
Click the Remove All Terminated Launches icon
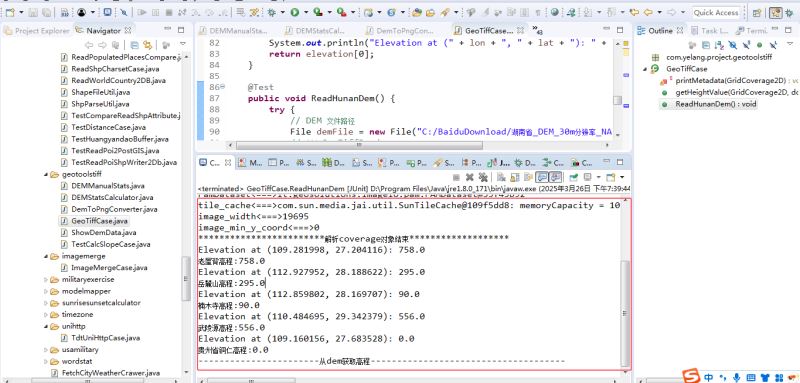pos(484,177)
